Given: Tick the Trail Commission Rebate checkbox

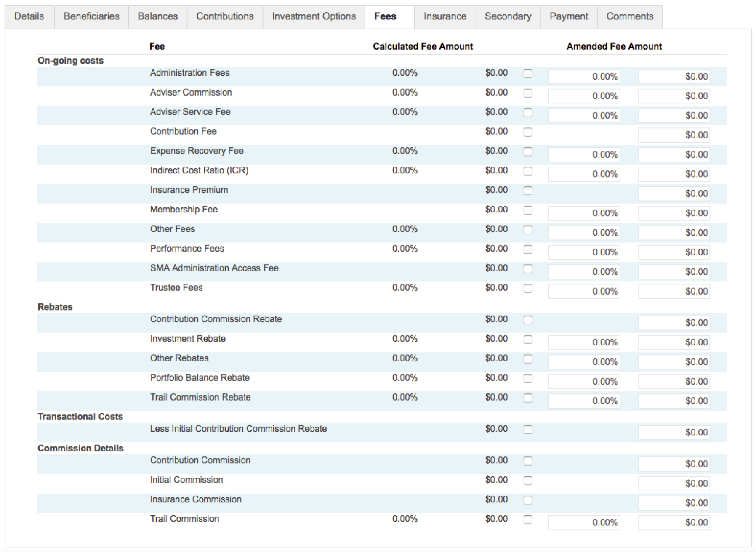Looking at the screenshot, I should pyautogui.click(x=528, y=398).
